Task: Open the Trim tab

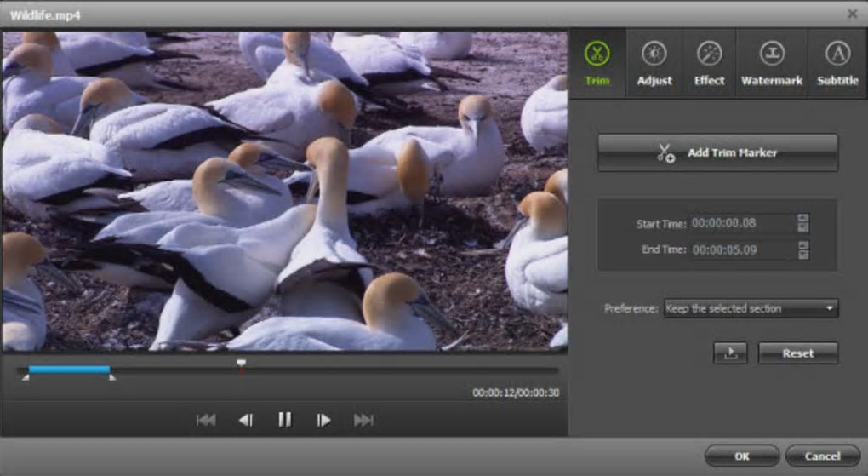Action: [597, 64]
